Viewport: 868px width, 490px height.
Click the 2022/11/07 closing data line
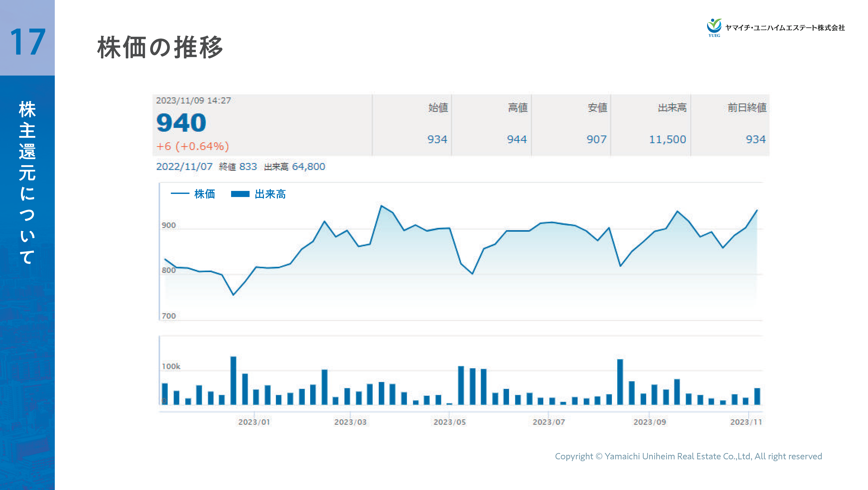(x=241, y=167)
